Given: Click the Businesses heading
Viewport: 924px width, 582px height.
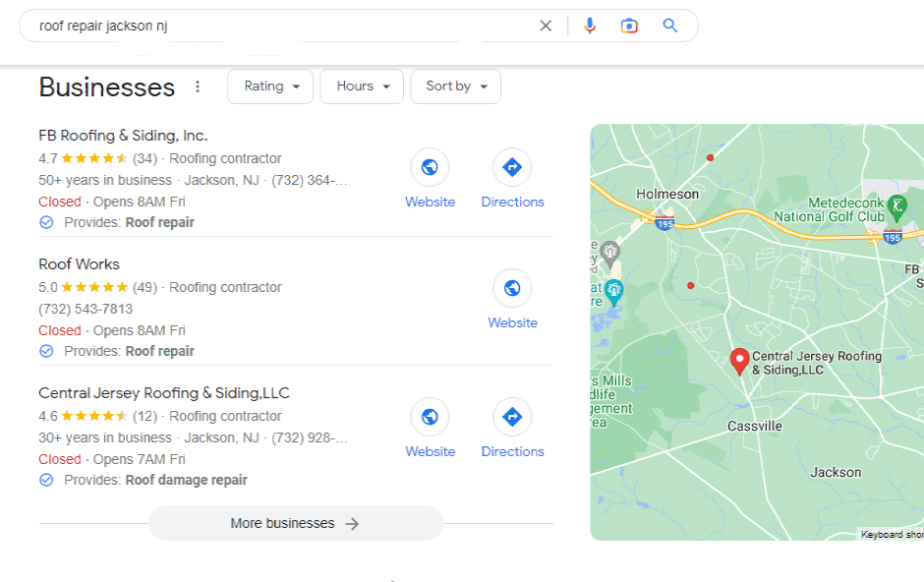Looking at the screenshot, I should [x=107, y=87].
